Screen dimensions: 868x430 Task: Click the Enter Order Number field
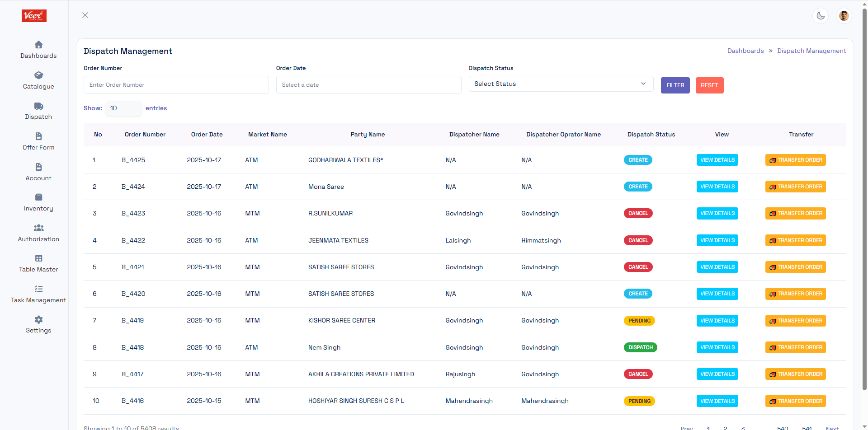click(x=176, y=85)
